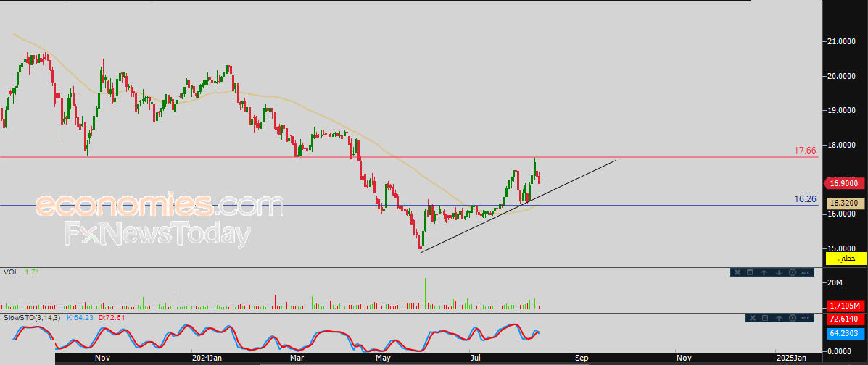Open SlowSTO panel settings gear
868x365 pixels.
(793, 317)
